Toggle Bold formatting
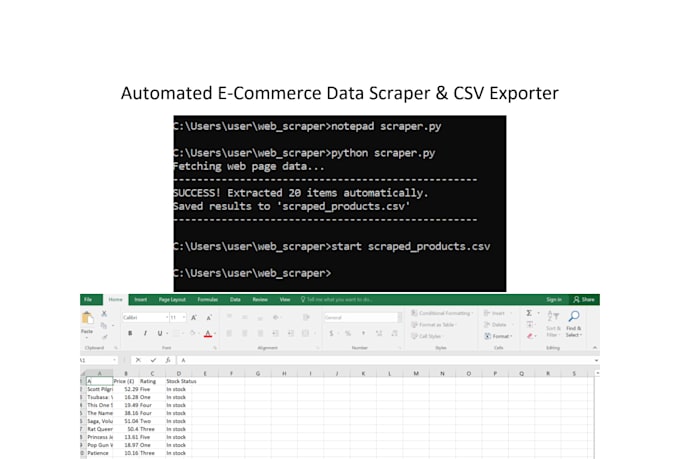 [x=130, y=333]
